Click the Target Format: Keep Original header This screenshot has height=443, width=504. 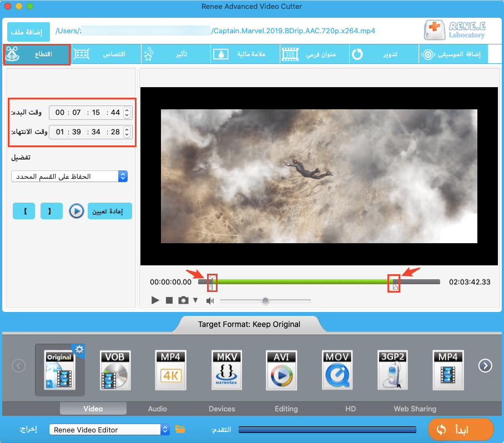(x=249, y=324)
